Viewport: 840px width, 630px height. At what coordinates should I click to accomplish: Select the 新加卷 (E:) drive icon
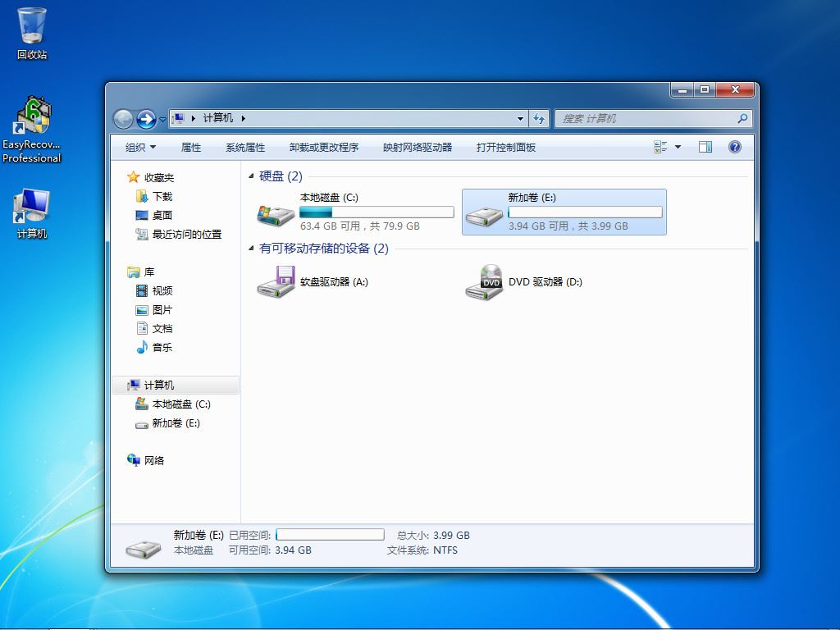click(484, 215)
